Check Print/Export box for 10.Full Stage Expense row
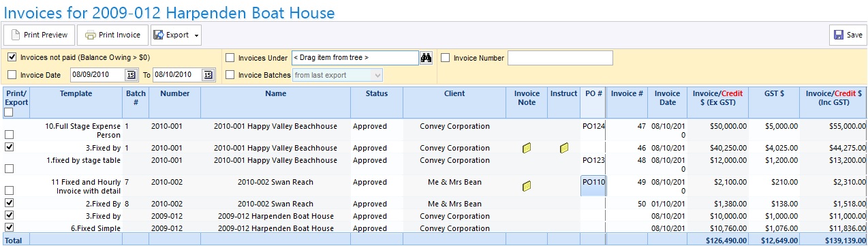 pyautogui.click(x=9, y=135)
